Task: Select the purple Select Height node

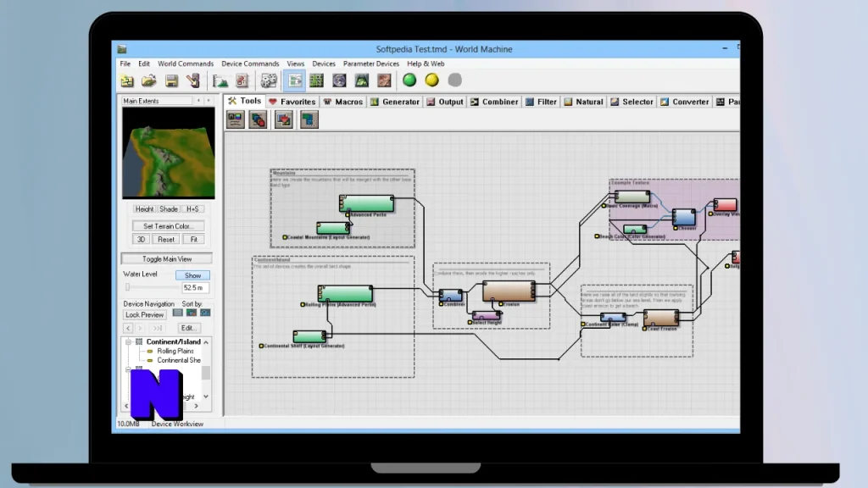Action: [x=486, y=316]
